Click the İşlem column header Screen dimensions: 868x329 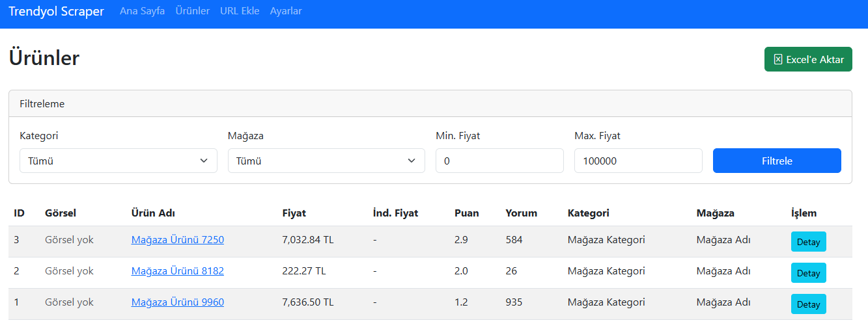click(x=804, y=213)
